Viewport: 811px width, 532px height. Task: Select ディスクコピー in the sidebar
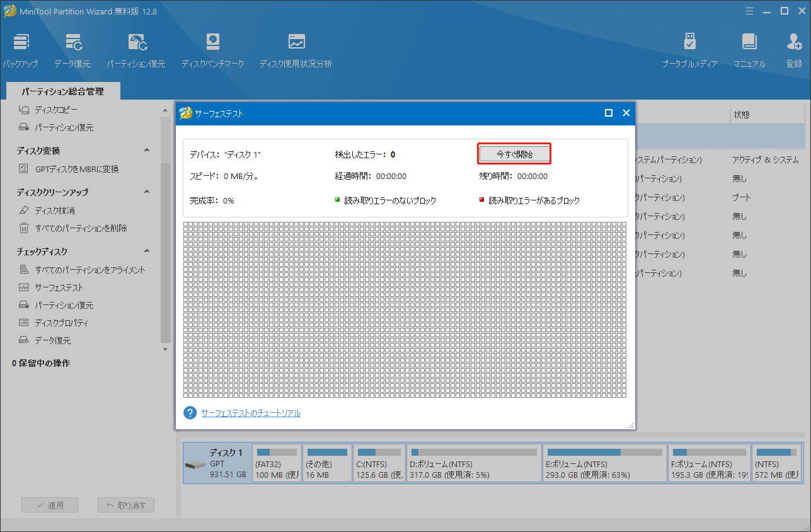[56, 110]
